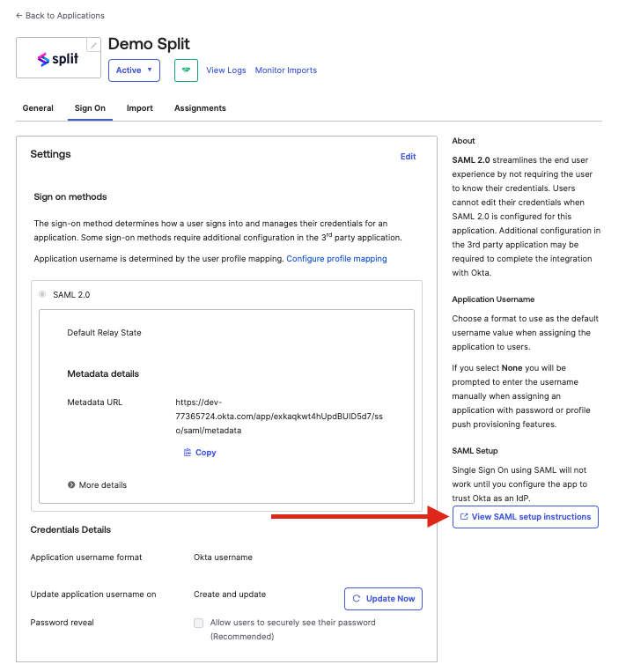Go back to Applications via the arrow link

60,16
